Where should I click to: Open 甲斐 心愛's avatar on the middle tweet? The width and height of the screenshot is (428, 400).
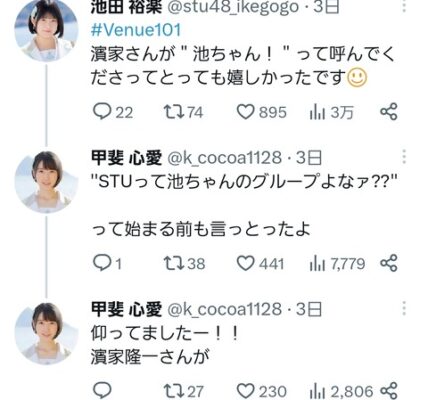pyautogui.click(x=46, y=182)
